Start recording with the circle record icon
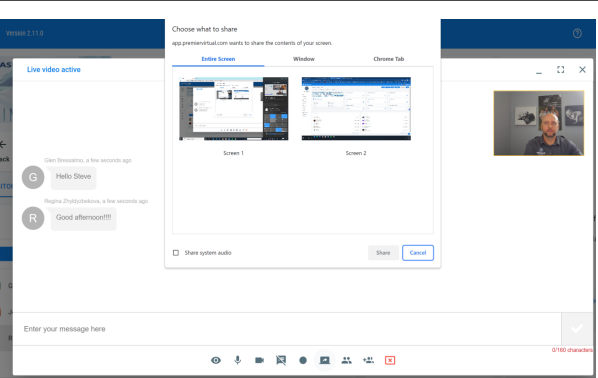The width and height of the screenshot is (598, 378). click(303, 360)
